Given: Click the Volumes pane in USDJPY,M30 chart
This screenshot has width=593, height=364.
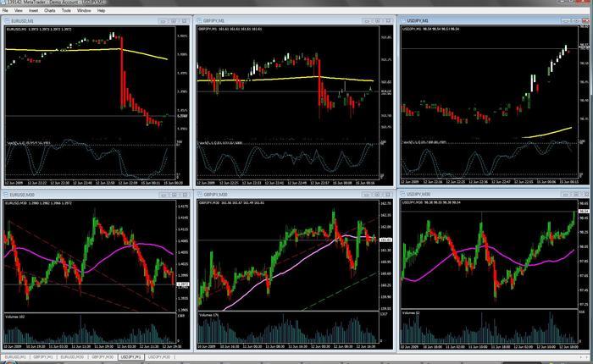Looking at the screenshot, I should (x=490, y=327).
